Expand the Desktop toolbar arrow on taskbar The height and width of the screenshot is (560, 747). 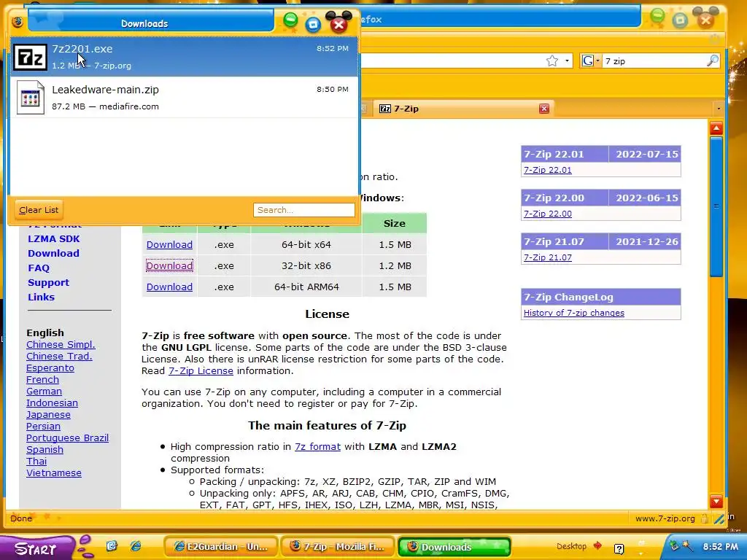coord(597,545)
